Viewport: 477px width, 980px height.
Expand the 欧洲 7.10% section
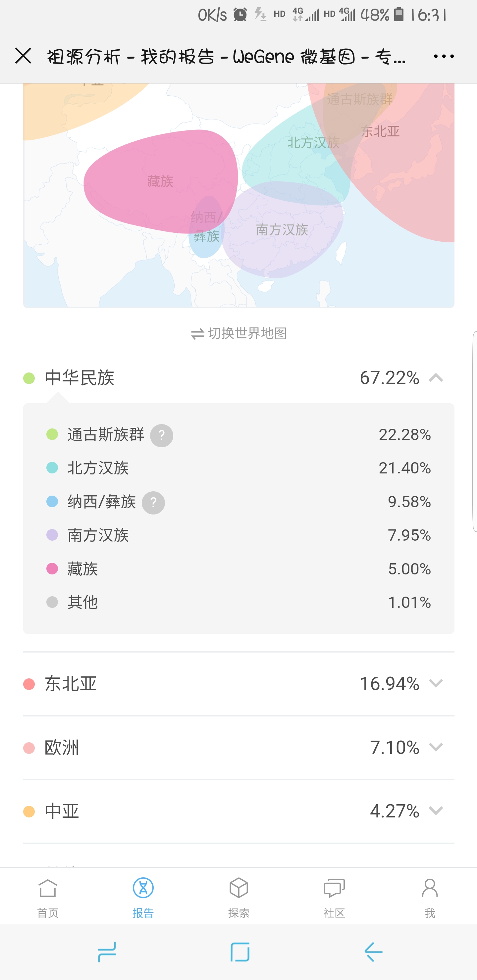pyautogui.click(x=436, y=748)
